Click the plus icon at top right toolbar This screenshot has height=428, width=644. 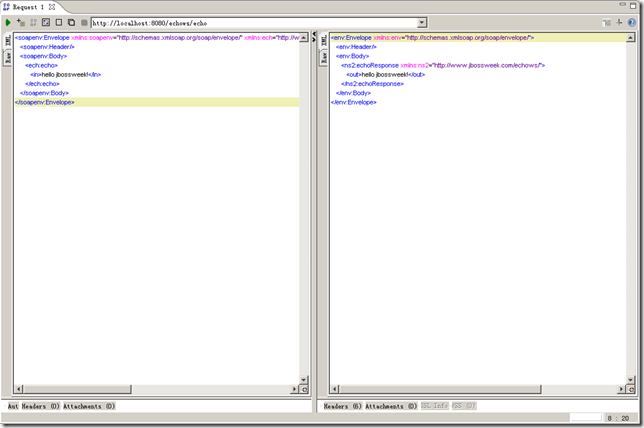619,23
